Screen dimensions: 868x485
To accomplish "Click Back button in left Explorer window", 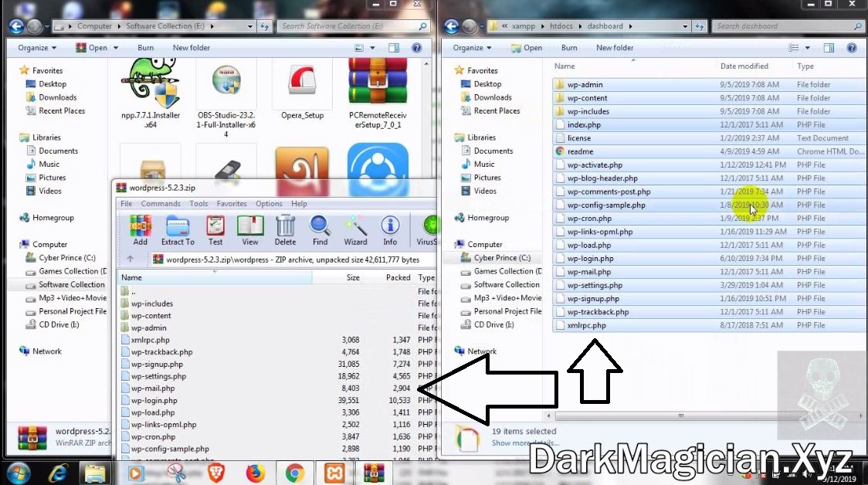I will coord(17,26).
